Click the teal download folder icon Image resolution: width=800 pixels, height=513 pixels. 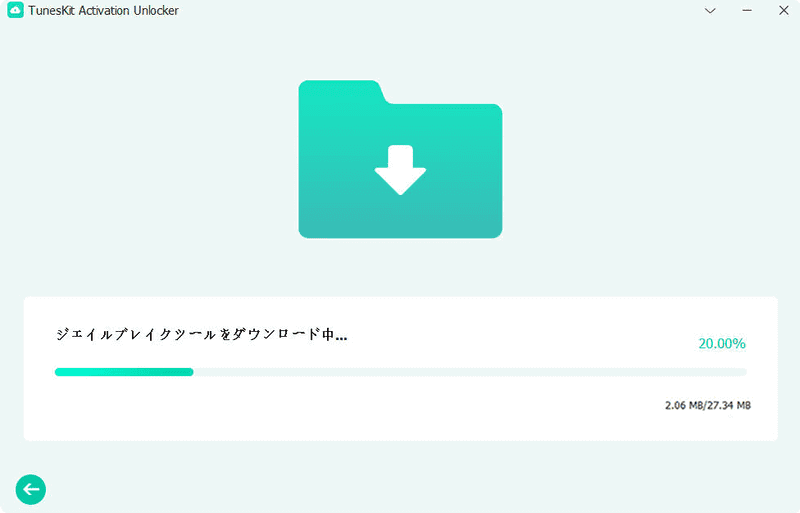coord(401,159)
